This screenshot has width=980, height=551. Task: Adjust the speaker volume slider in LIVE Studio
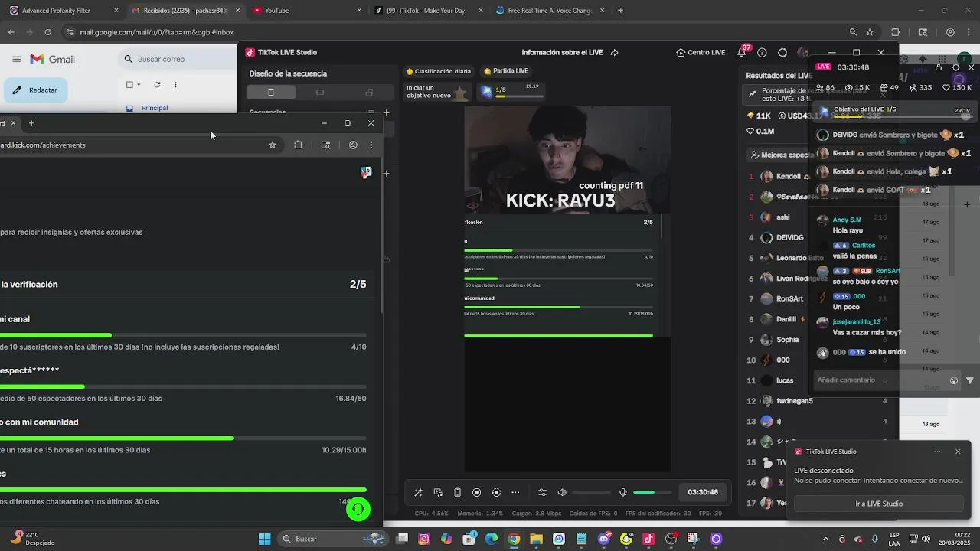pyautogui.click(x=590, y=492)
